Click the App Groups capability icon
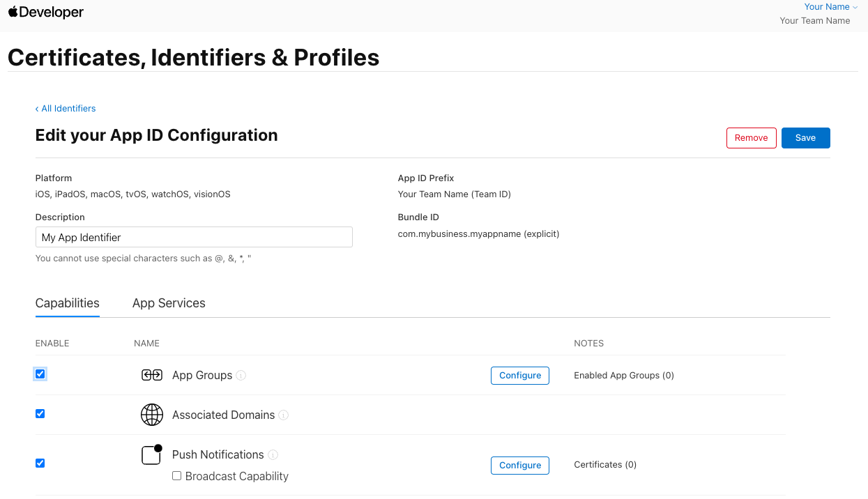Screen dimensions: 868x499 [151, 375]
